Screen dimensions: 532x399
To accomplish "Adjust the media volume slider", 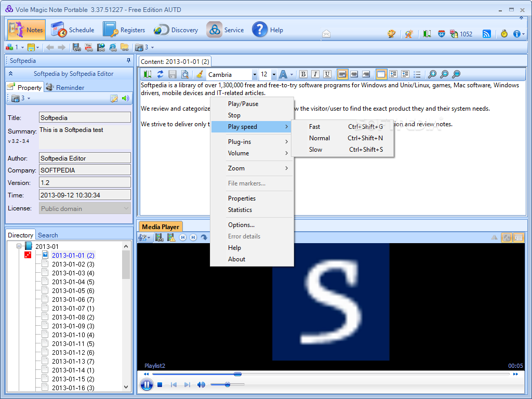I will pos(228,384).
